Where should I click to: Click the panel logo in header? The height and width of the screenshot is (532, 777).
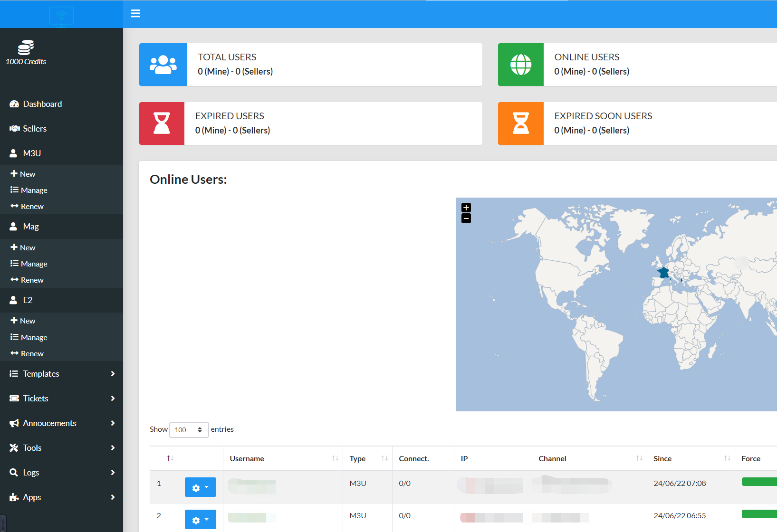[x=61, y=17]
